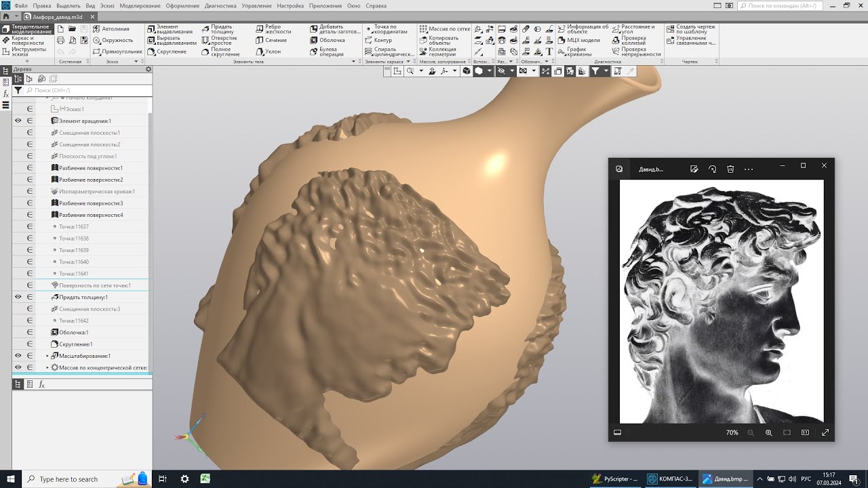Open Булева операция boolean command
The height and width of the screenshot is (488, 868).
coord(328,52)
